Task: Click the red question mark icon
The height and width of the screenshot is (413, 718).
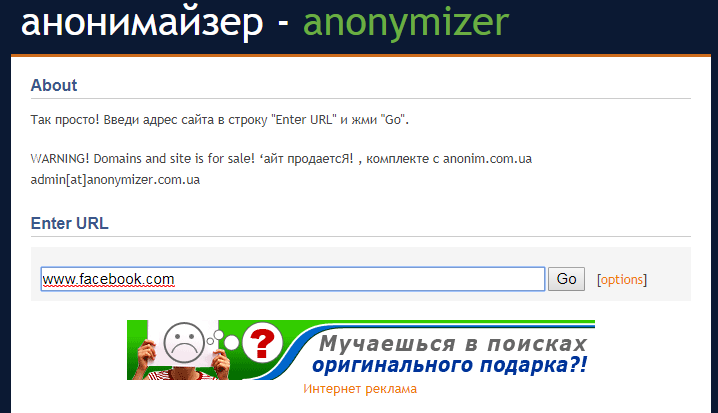Action: (262, 342)
